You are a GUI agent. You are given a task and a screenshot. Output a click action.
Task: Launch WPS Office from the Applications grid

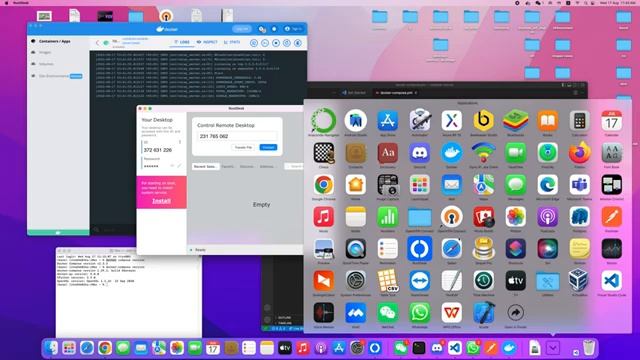coord(451,313)
